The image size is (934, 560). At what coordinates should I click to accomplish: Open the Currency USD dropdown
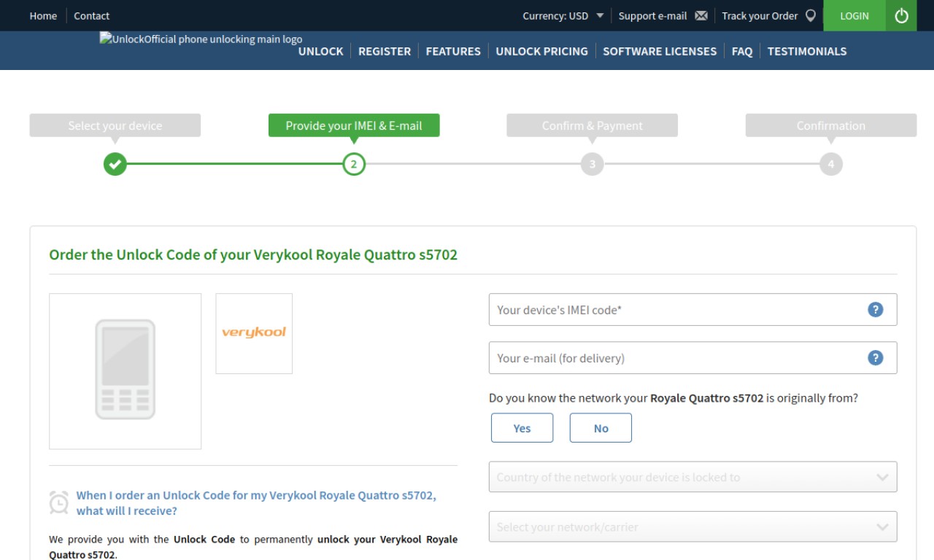[563, 16]
